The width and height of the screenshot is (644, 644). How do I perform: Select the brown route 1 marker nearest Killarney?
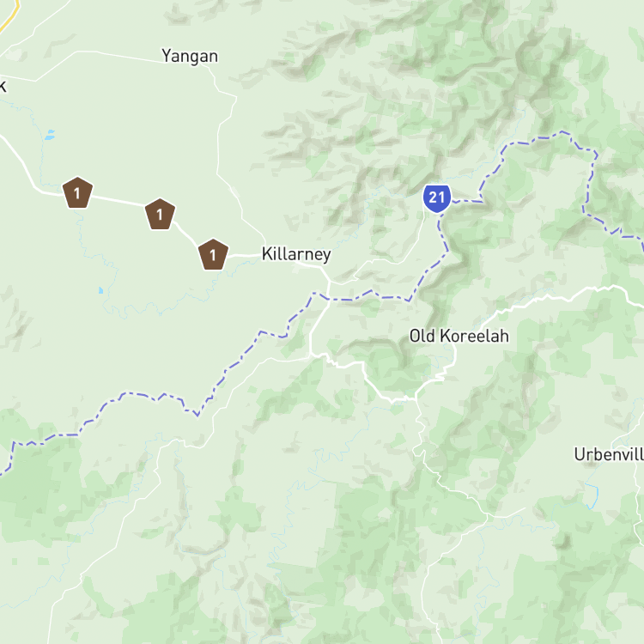point(213,255)
